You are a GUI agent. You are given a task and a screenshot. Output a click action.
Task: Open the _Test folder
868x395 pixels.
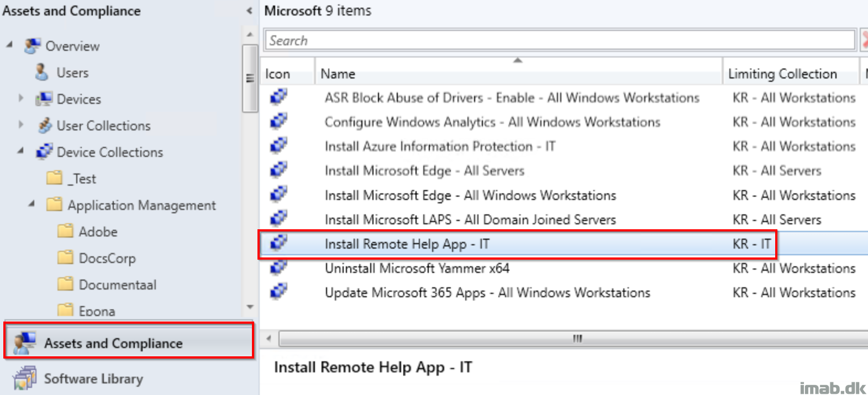point(82,178)
